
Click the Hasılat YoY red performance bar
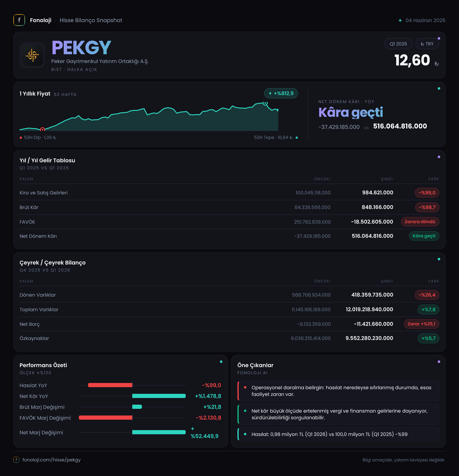(x=110, y=385)
